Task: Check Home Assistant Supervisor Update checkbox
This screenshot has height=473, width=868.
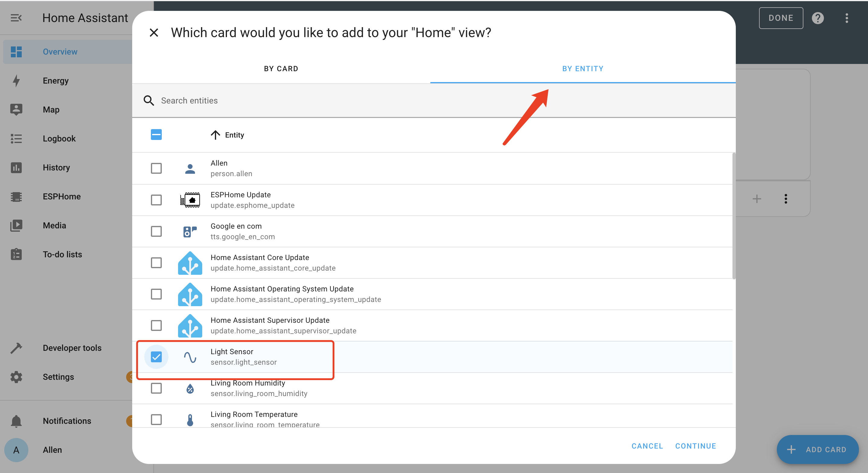Action: tap(156, 325)
